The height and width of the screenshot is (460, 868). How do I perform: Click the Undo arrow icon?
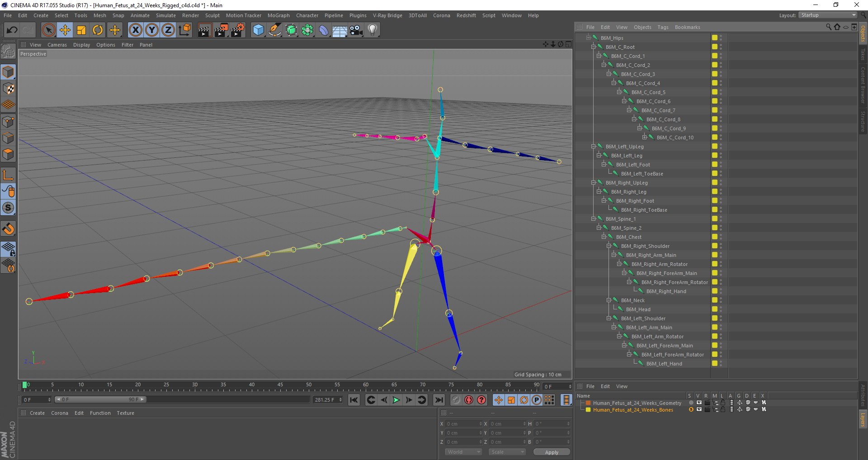pos(12,30)
